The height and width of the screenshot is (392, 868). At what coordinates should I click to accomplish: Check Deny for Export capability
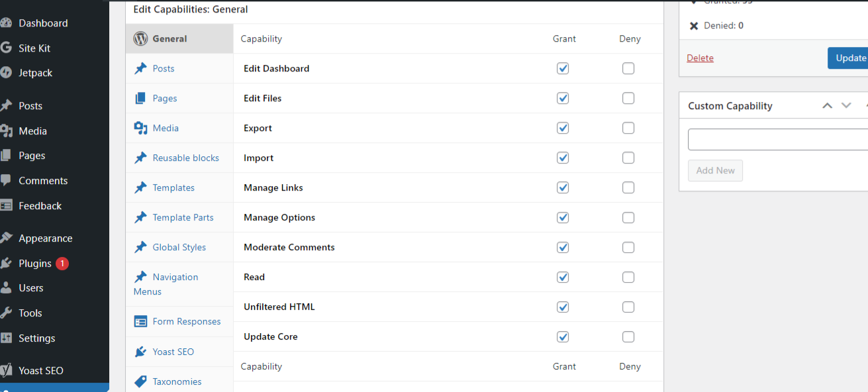(628, 128)
